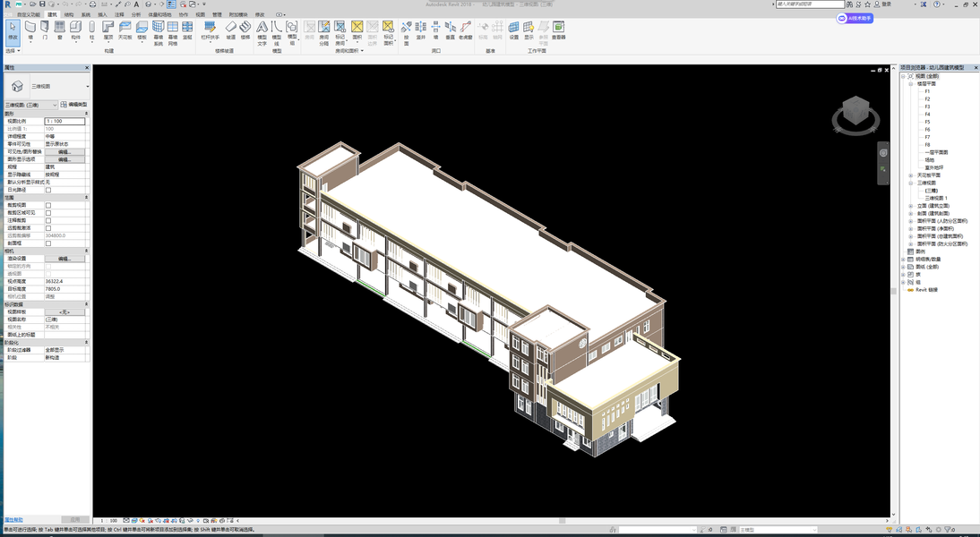The image size is (980, 537).
Task: Enable the 裁剪视图 checkbox
Action: click(48, 206)
